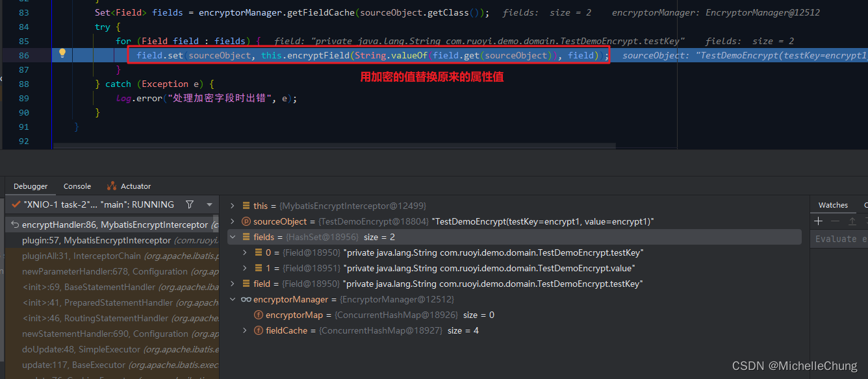Click the thread name "XNIO-1 task-2" main RUNNING
868x379 pixels.
coord(99,204)
